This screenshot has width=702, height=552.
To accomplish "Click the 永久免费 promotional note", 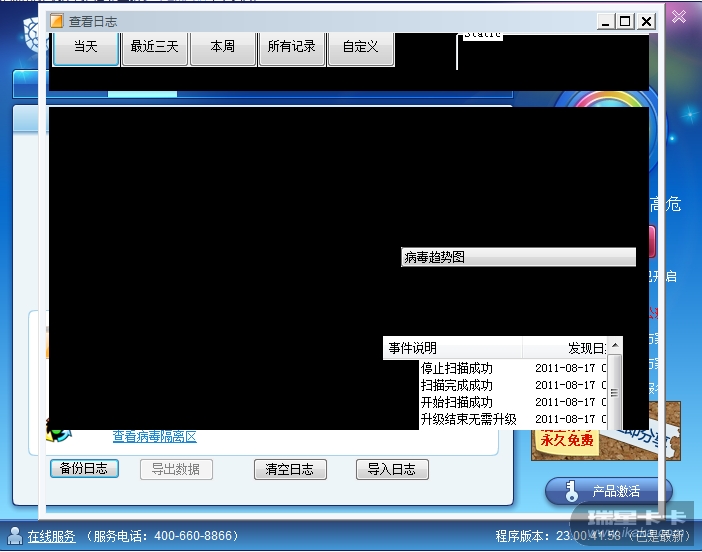I will pyautogui.click(x=567, y=439).
